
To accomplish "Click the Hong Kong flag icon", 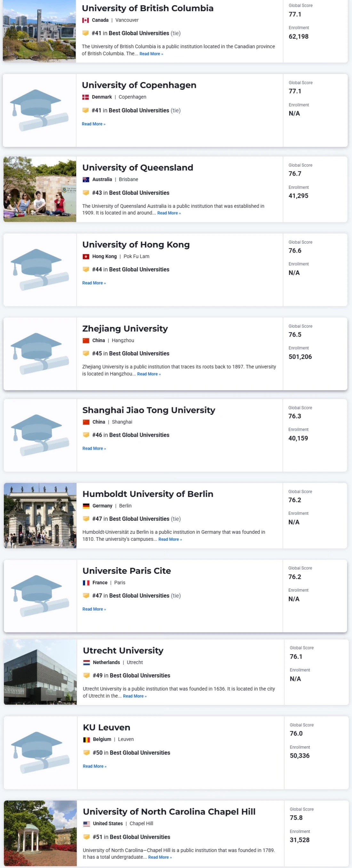I will pos(86,257).
